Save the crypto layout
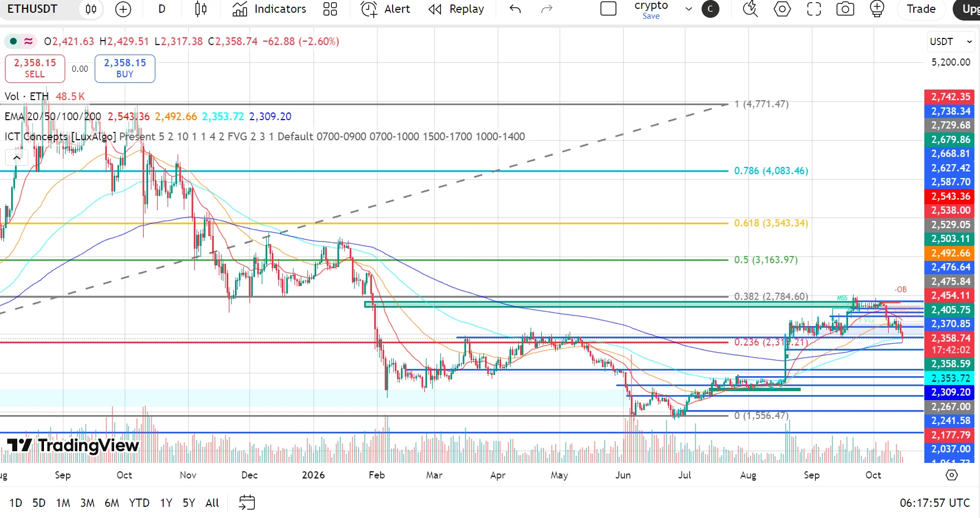The image size is (980, 518). point(651,16)
